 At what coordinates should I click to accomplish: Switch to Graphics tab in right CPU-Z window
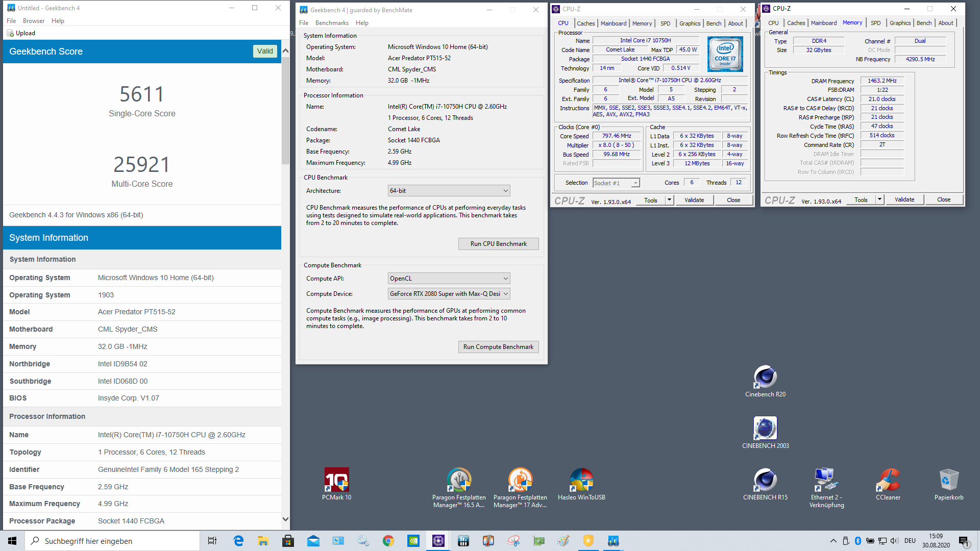900,23
